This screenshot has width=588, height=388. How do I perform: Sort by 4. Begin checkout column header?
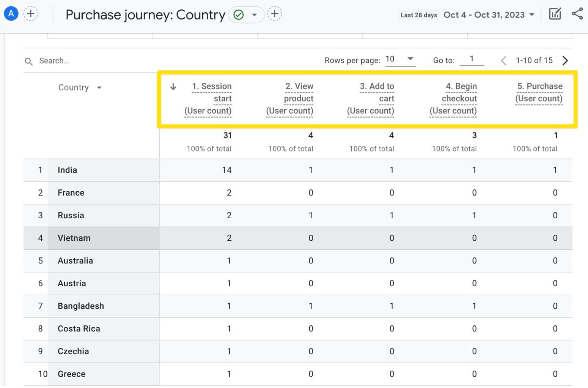pyautogui.click(x=453, y=98)
